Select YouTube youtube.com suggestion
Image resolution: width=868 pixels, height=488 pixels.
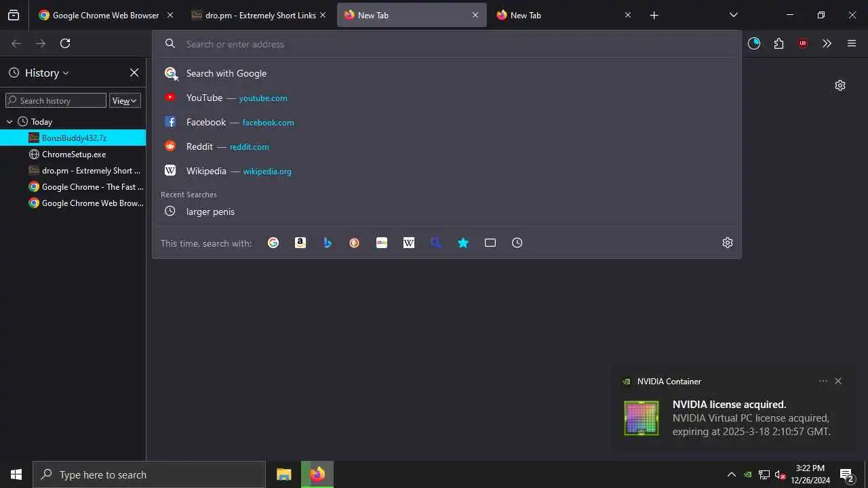pyautogui.click(x=447, y=98)
